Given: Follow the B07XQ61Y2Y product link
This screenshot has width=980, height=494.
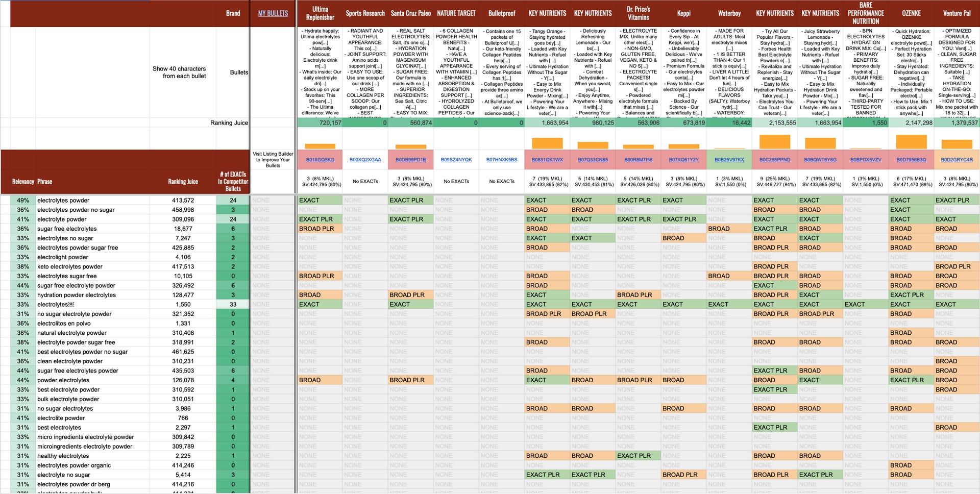Looking at the screenshot, I should (x=683, y=160).
